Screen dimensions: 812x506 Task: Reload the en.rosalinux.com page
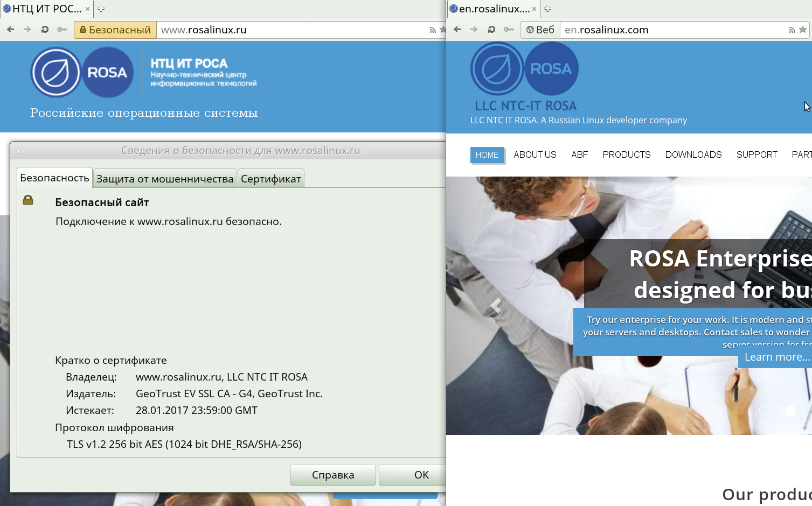click(491, 30)
